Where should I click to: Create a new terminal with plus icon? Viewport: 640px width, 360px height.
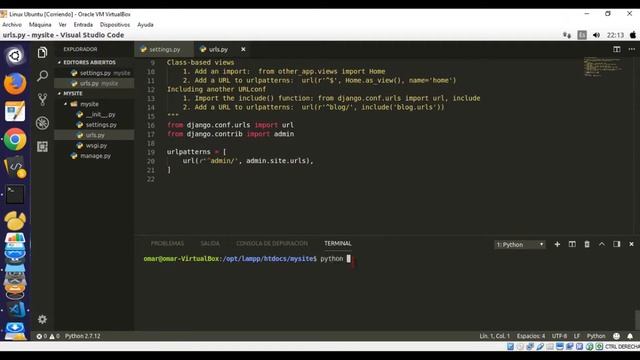tap(557, 244)
